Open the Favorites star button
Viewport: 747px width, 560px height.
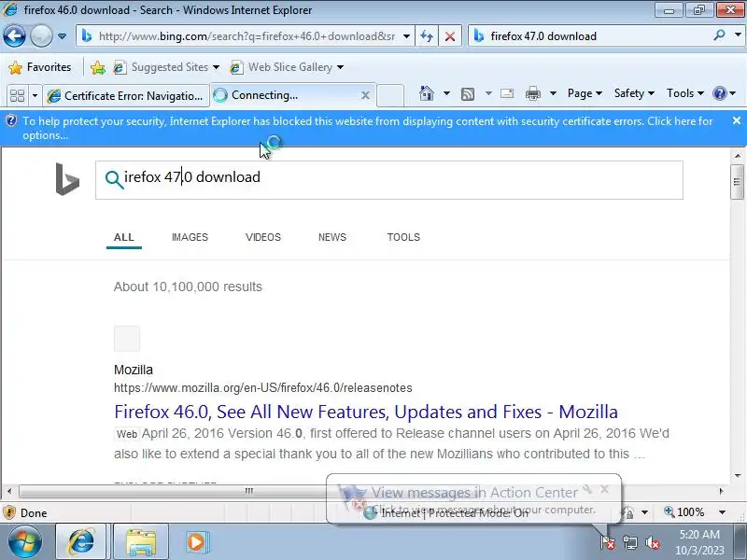[x=40, y=67]
